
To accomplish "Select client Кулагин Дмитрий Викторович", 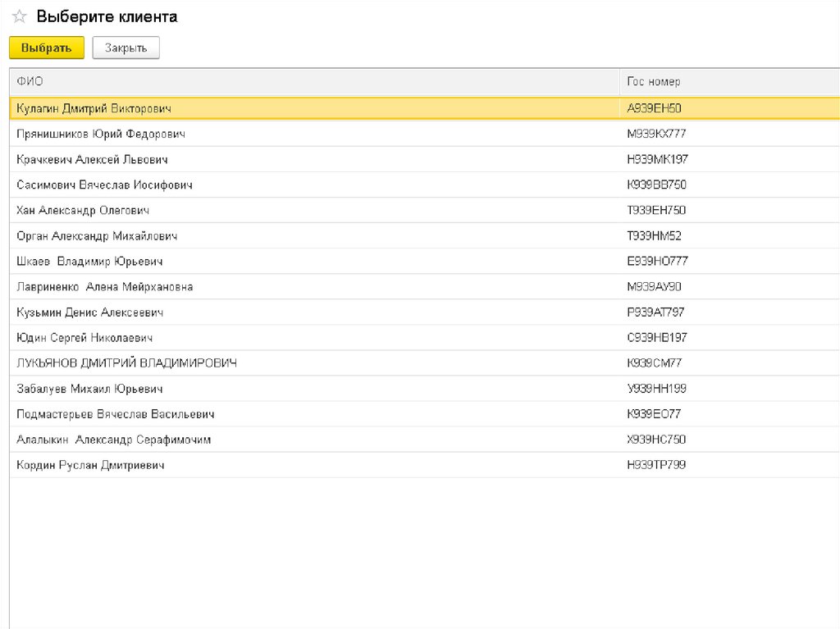I will coord(94,108).
